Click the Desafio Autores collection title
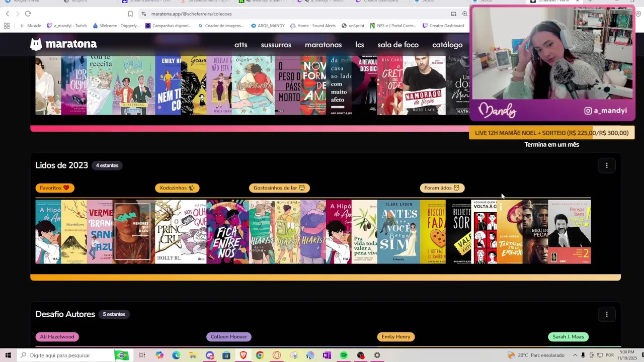 click(65, 314)
